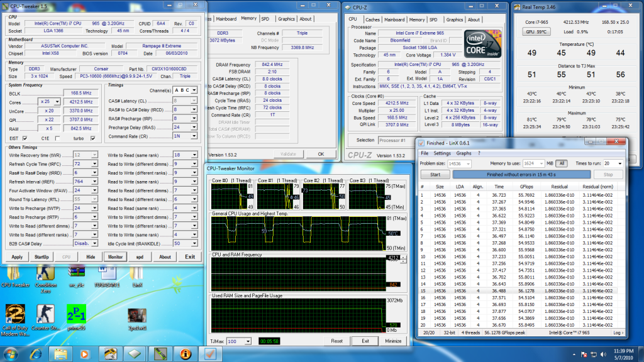This screenshot has height=362, width=644.
Task: Open the File menu in LinX
Action: (425, 153)
